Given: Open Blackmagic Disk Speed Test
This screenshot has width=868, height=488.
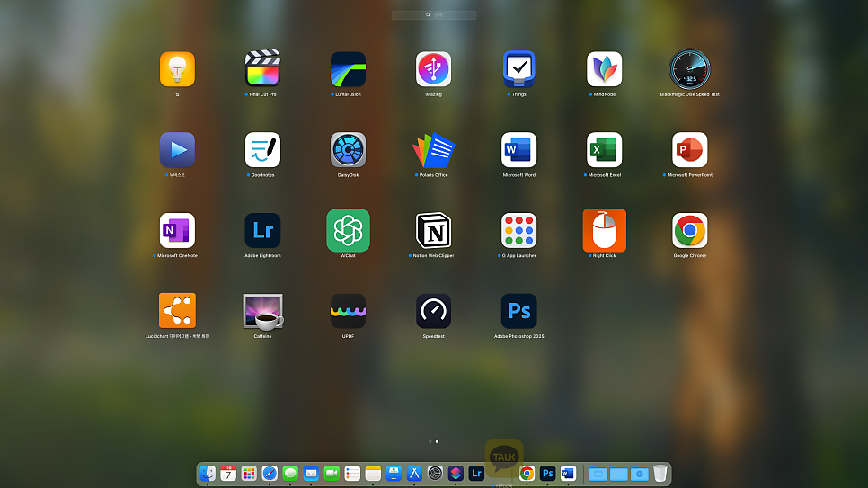Looking at the screenshot, I should pyautogui.click(x=690, y=69).
